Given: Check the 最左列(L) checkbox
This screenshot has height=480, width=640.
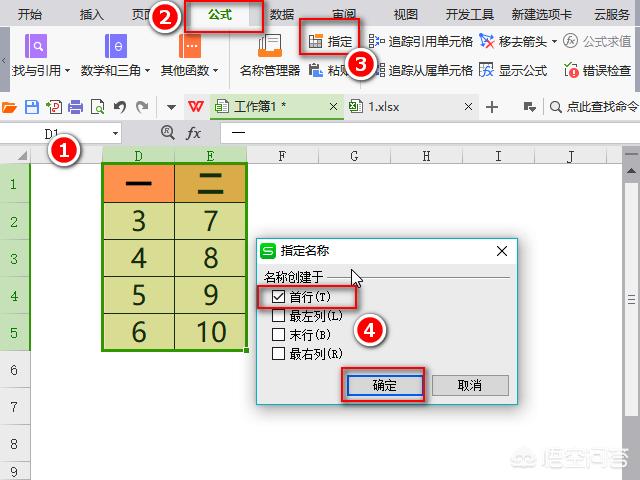Looking at the screenshot, I should click(278, 316).
